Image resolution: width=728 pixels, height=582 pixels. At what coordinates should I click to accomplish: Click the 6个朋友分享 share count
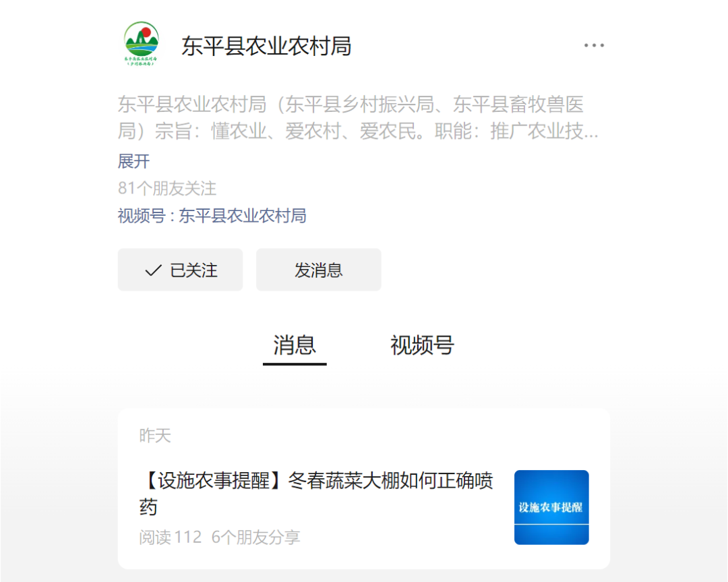click(256, 537)
